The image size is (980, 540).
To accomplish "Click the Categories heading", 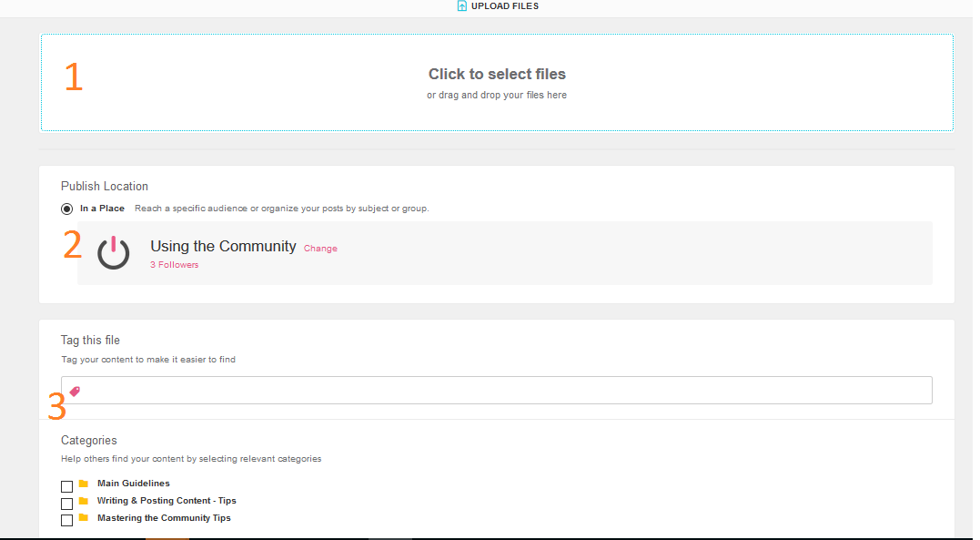I will (x=89, y=441).
